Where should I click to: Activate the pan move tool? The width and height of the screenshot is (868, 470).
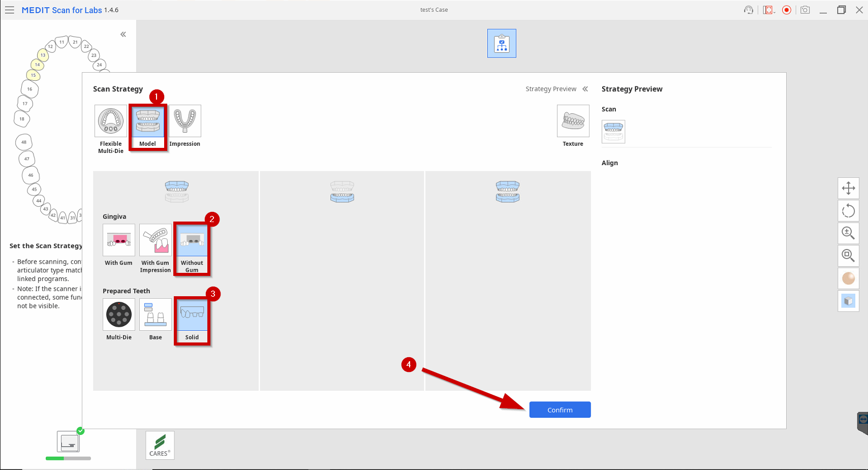click(849, 188)
